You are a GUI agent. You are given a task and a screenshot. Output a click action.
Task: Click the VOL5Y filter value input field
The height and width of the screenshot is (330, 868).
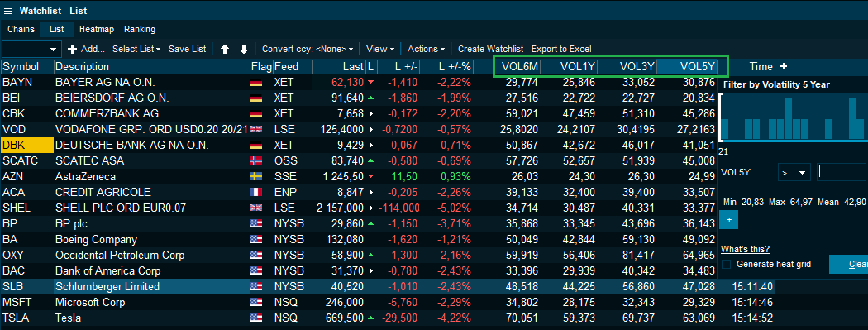[x=842, y=172]
